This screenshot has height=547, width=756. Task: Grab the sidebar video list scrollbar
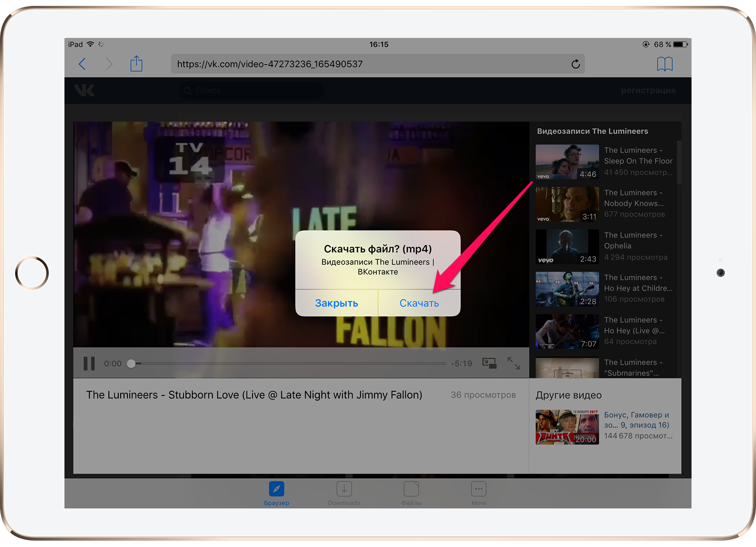pyautogui.click(x=679, y=162)
